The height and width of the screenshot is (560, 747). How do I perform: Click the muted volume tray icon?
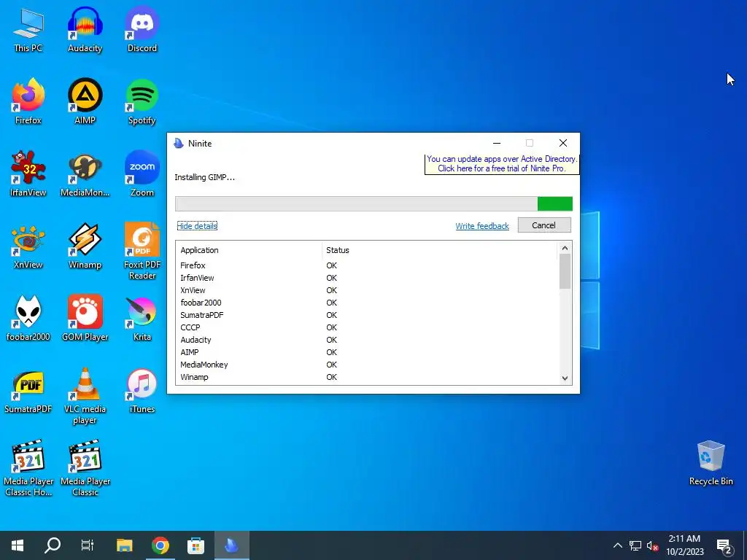tap(652, 545)
